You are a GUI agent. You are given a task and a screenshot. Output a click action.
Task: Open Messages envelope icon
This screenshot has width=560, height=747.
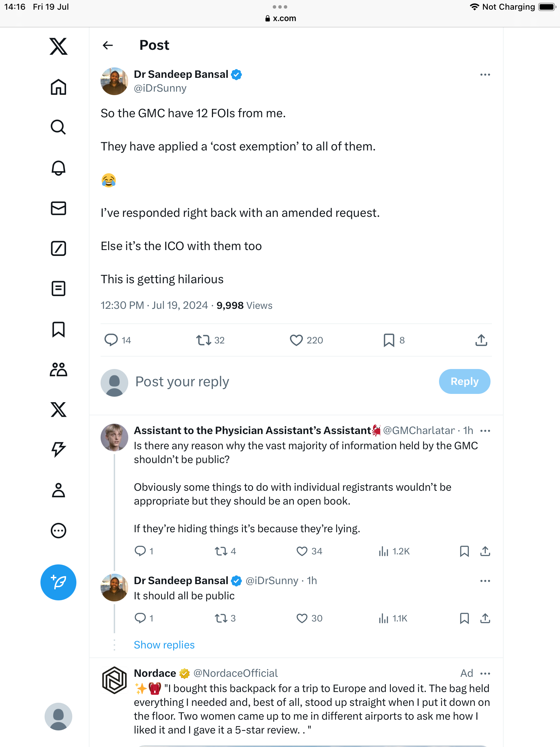[58, 208]
